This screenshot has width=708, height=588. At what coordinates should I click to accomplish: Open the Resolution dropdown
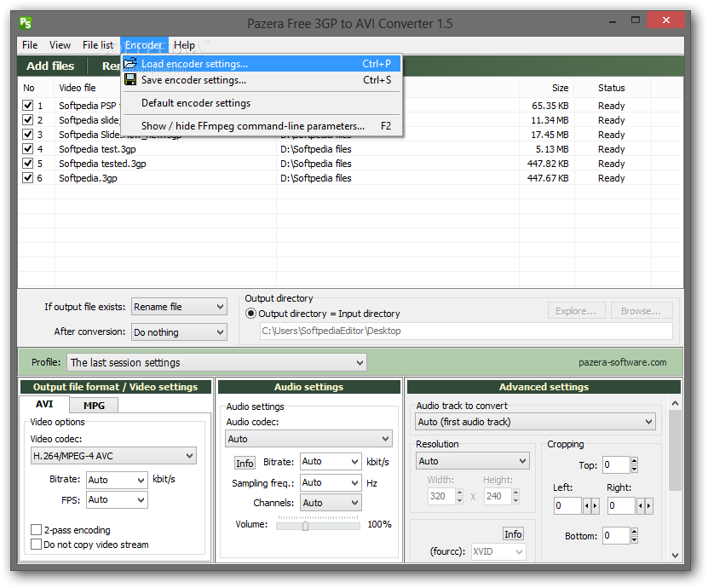pos(472,461)
